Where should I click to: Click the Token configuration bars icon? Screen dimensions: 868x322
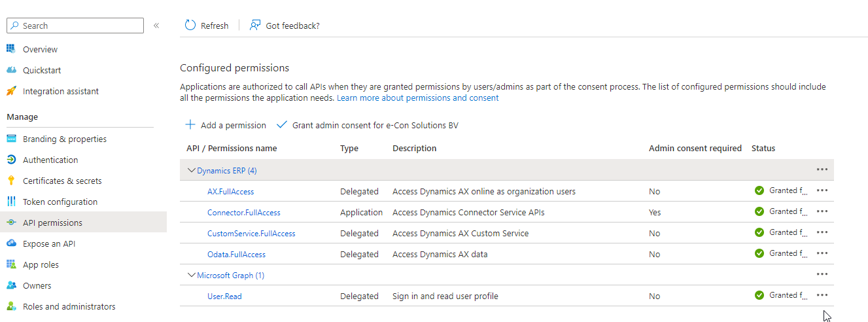10,202
